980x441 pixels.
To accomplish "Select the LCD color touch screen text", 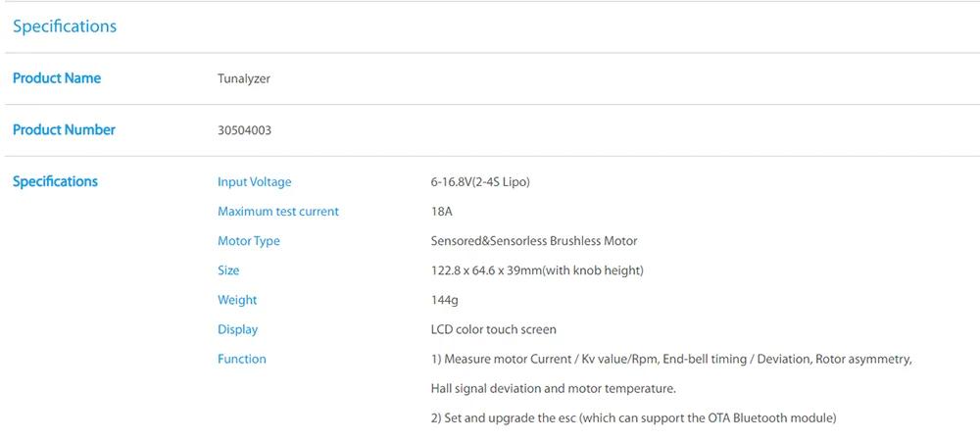I will tap(493, 329).
